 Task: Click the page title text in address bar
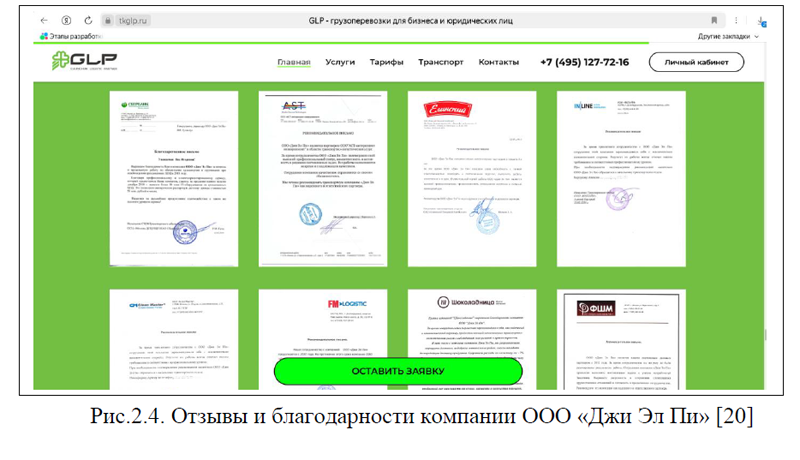click(410, 21)
